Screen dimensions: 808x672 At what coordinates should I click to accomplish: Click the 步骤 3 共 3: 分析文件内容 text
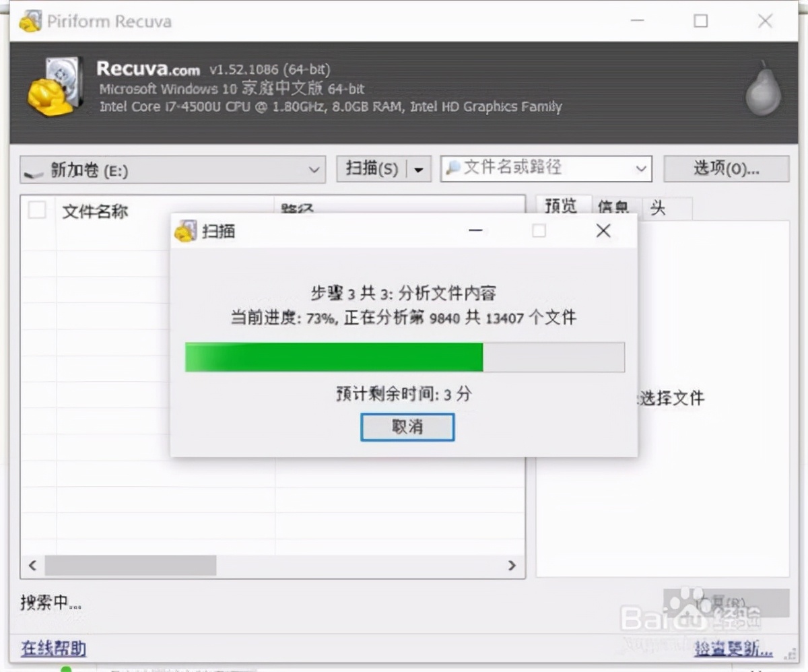pyautogui.click(x=403, y=293)
